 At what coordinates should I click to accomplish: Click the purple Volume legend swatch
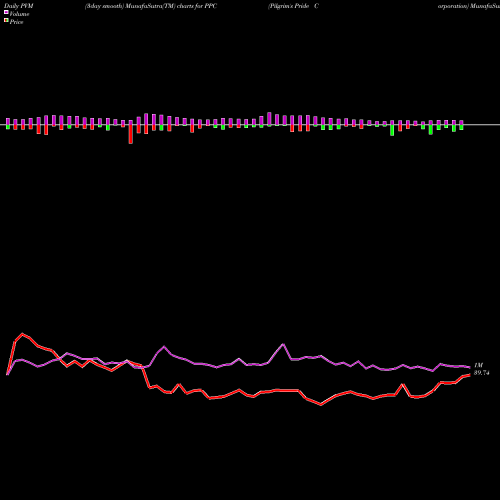(6, 12)
